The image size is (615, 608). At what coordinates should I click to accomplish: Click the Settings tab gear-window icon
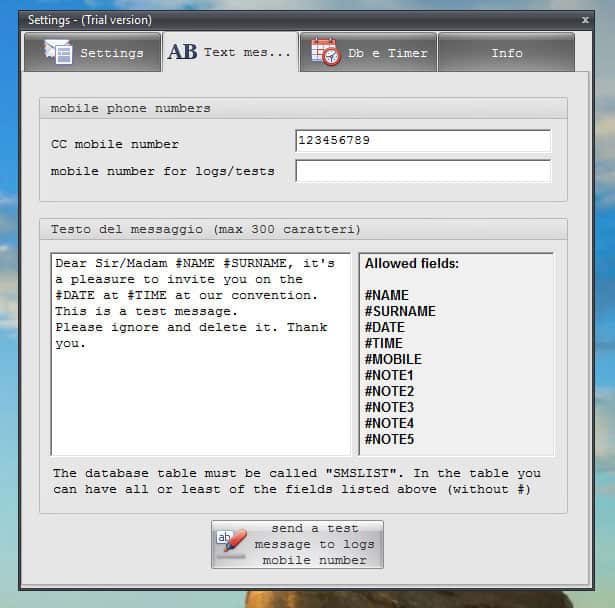point(56,53)
